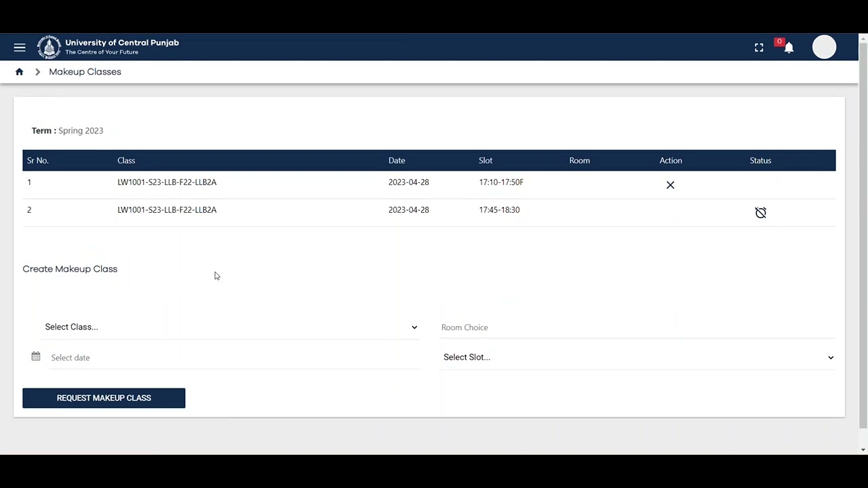Click the Room column header
868x488 pixels.
580,161
